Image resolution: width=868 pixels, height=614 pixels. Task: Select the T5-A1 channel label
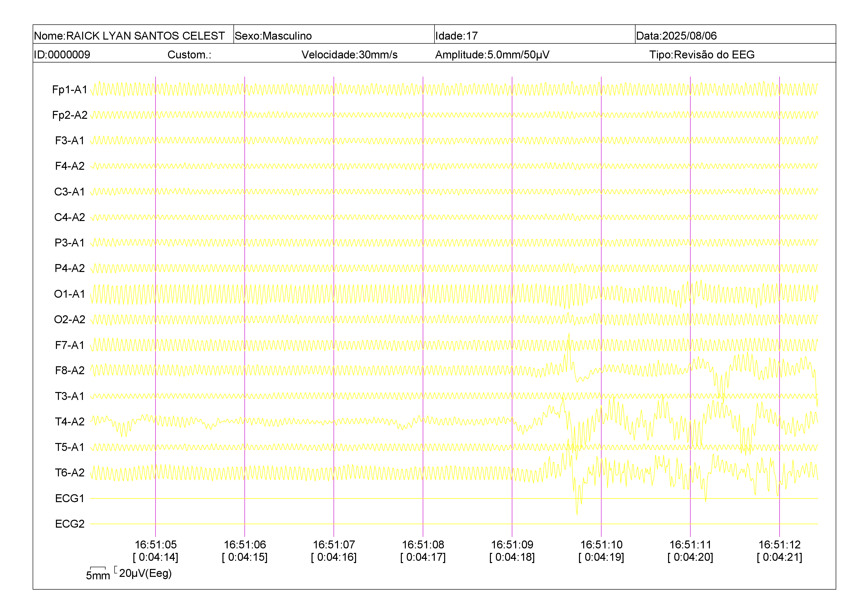70,447
